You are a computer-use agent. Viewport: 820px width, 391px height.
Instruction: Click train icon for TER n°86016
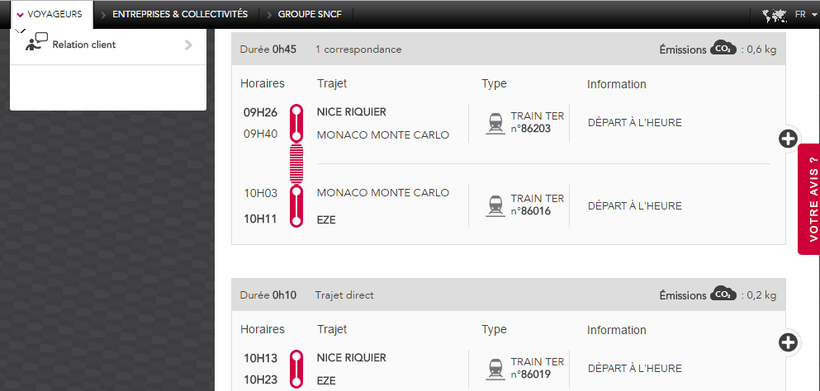[x=495, y=206]
